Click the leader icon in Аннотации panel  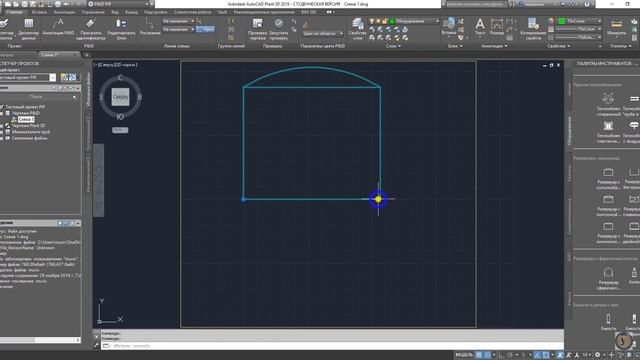(509, 29)
